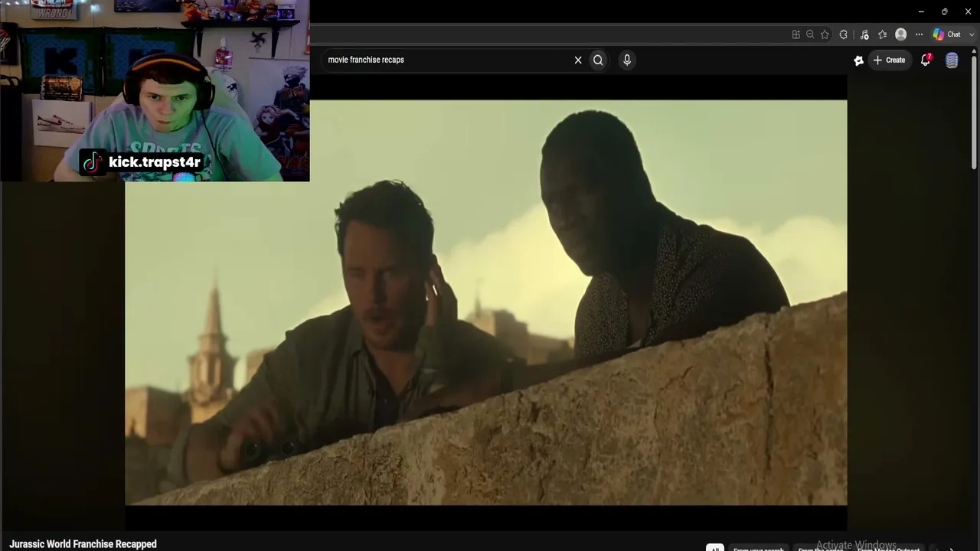Click the zoom out magnifier in address bar
This screenshot has width=980, height=551.
(810, 34)
